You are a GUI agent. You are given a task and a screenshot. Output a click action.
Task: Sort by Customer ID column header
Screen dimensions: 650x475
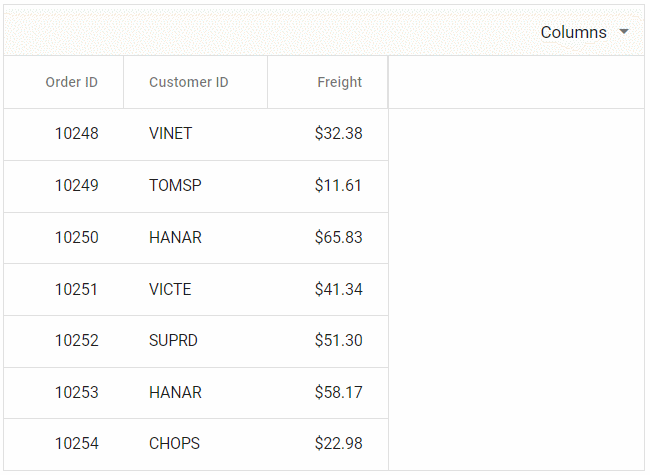[189, 82]
